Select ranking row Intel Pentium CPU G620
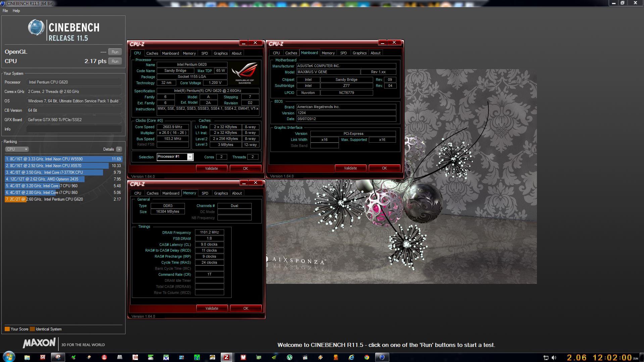 tap(63, 199)
